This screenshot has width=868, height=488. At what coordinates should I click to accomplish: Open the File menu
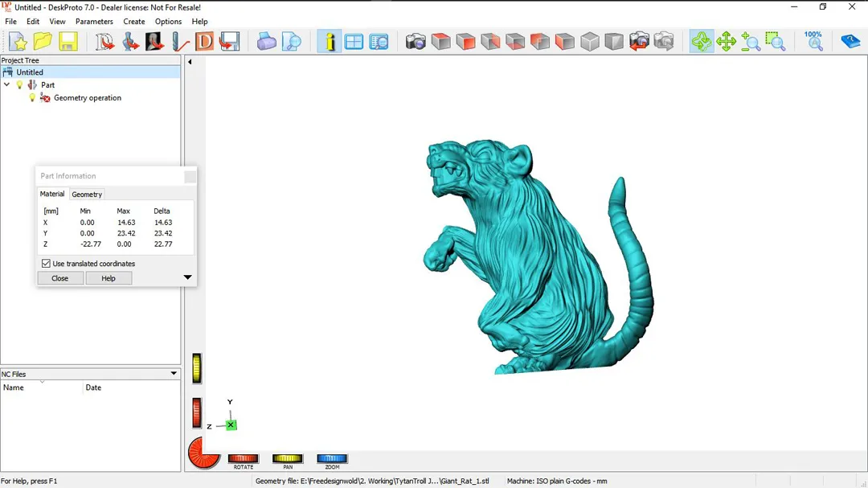(10, 22)
